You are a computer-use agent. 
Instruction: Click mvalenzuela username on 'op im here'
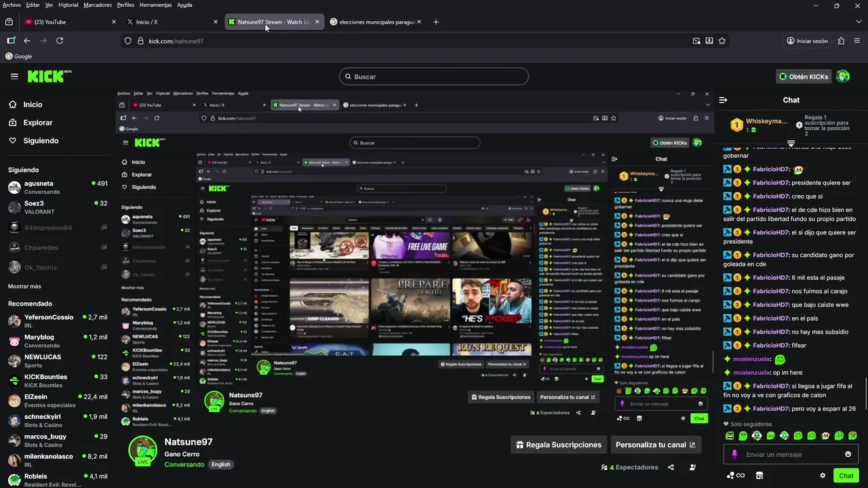[752, 372]
